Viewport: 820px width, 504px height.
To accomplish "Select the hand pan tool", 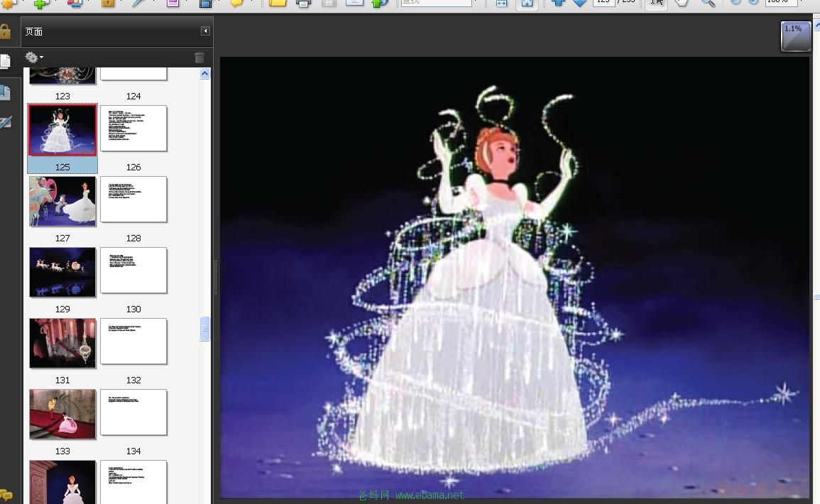I will coord(682,3).
